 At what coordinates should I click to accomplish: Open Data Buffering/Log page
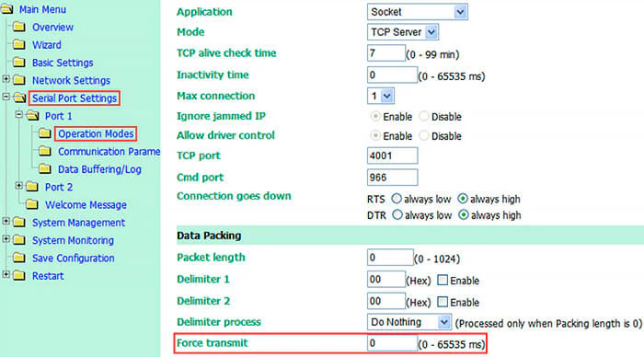pyautogui.click(x=99, y=169)
